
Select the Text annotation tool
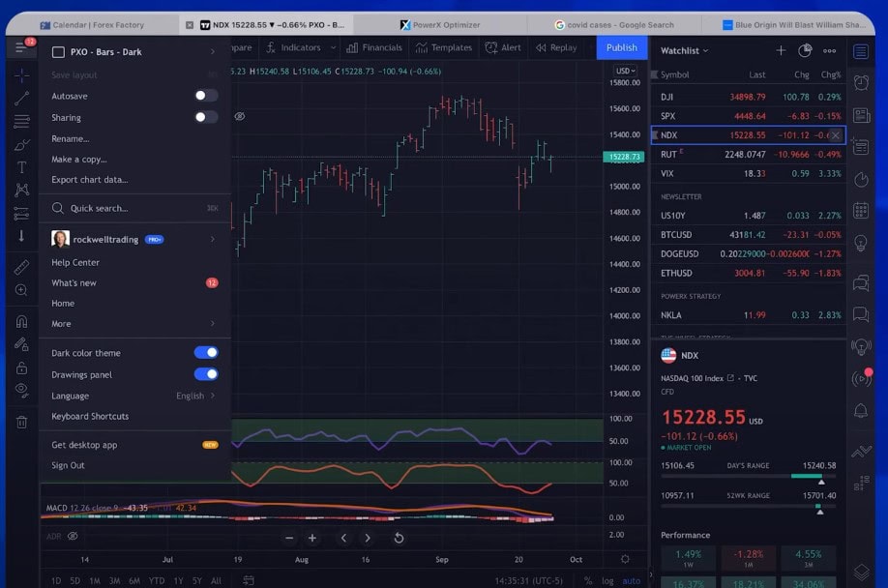tap(21, 167)
